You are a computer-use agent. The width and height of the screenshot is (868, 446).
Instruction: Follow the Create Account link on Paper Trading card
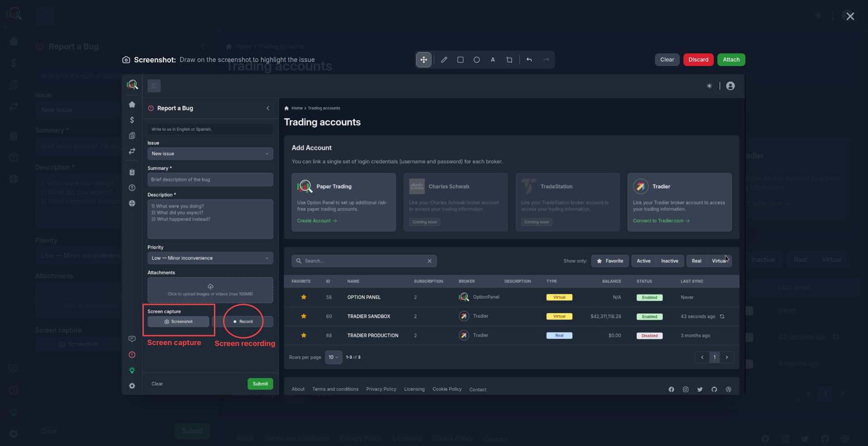(x=317, y=221)
